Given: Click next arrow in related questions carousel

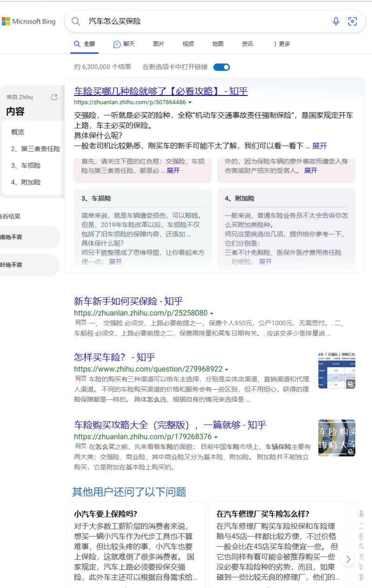Looking at the screenshot, I should tap(348, 559).
